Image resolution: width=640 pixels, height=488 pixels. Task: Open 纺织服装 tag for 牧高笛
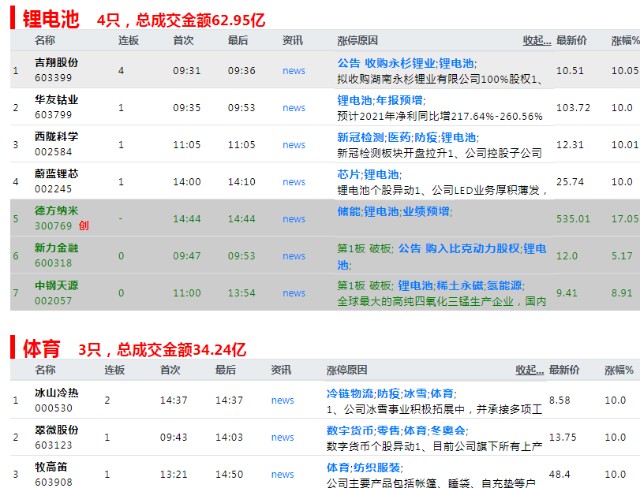pos(377,468)
